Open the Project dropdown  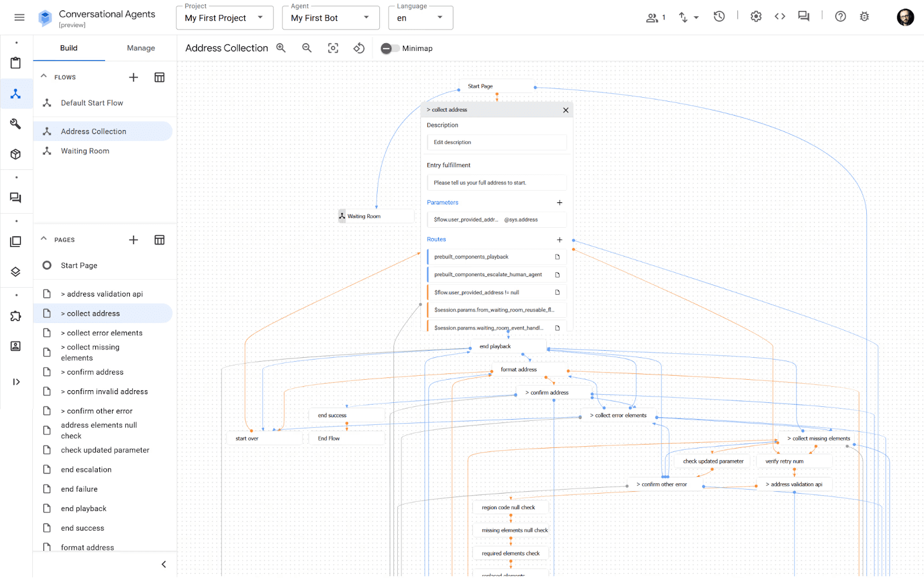[225, 18]
